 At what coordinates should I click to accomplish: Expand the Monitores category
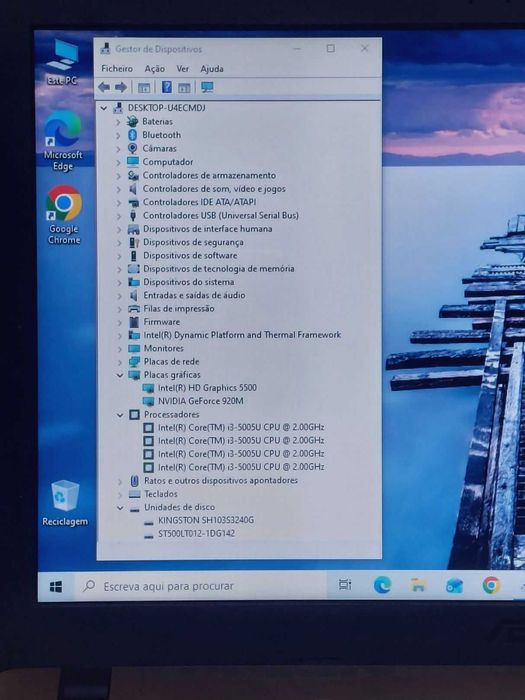pyautogui.click(x=120, y=349)
